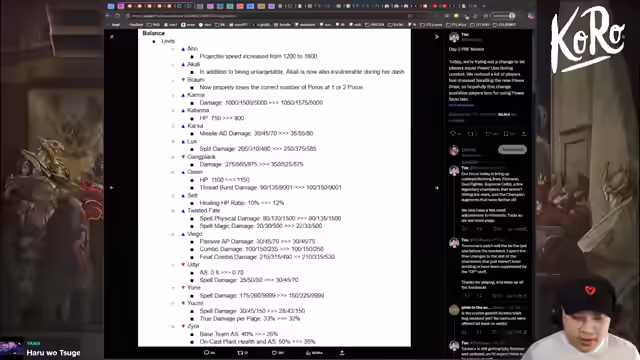Screen dimensions: 640x360
Task: Open a new tab with the plus button
Action: 484,6
